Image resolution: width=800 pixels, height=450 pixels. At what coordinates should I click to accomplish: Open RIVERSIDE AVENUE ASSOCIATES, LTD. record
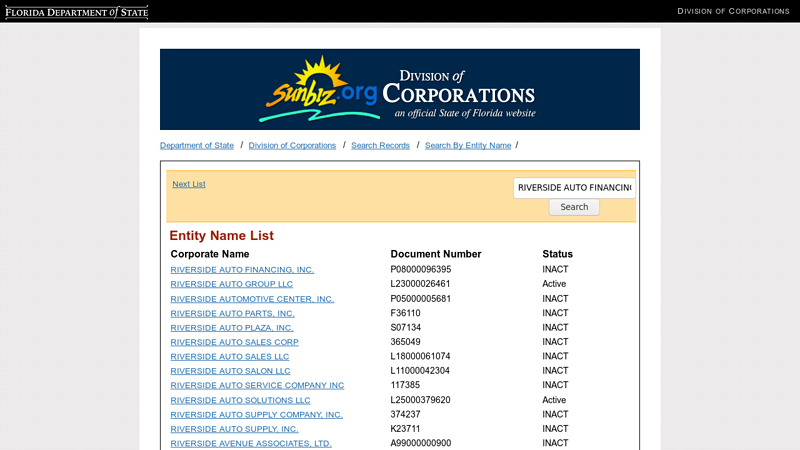tap(251, 443)
